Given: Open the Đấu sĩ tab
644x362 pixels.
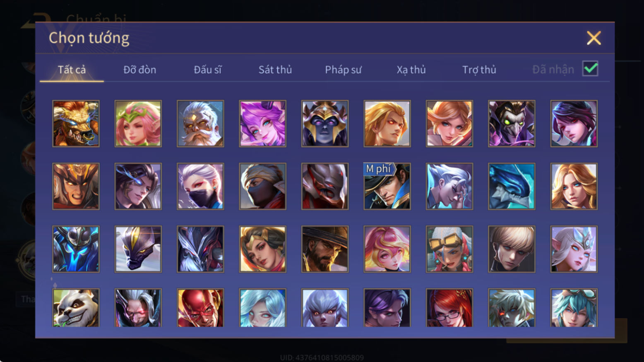Looking at the screenshot, I should (207, 70).
